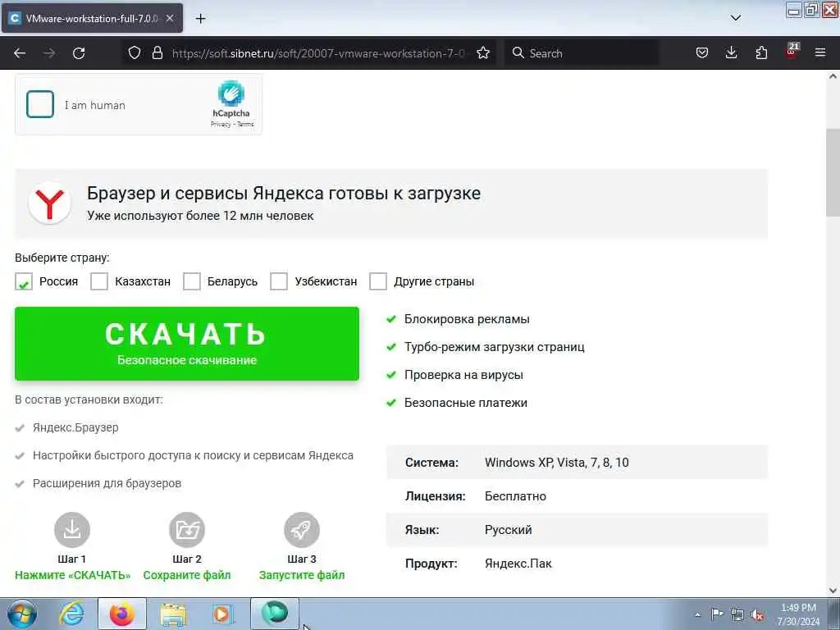This screenshot has height=630, width=840.
Task: Open the Firefox hamburger menu
Action: [x=820, y=52]
